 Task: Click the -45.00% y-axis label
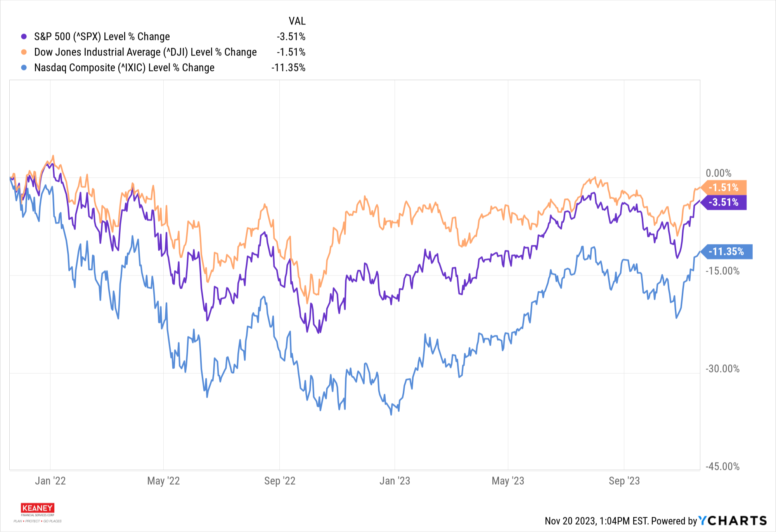(722, 466)
